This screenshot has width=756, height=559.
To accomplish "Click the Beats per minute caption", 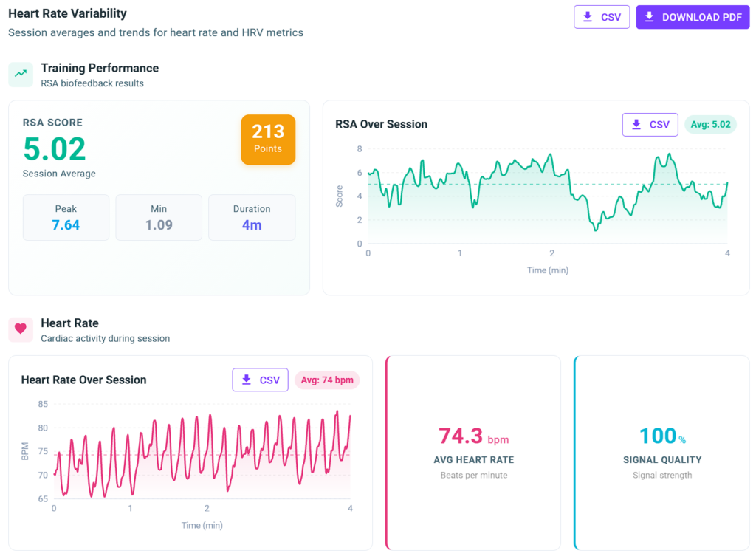I will tap(473, 475).
